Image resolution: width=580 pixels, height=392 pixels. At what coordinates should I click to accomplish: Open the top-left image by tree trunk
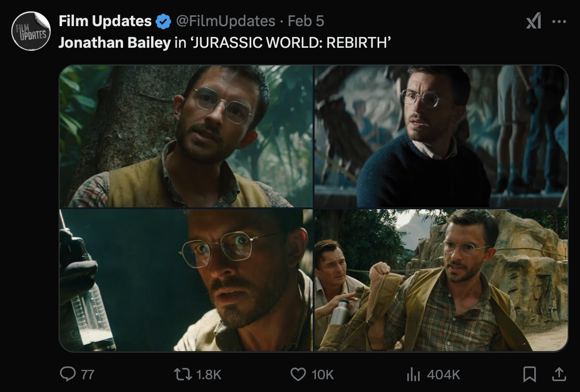point(186,136)
